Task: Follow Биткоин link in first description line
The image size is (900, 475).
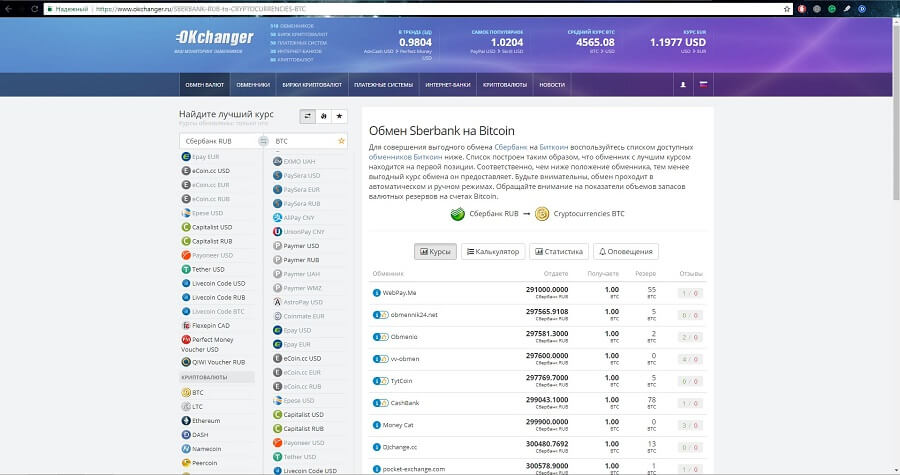Action: click(554, 147)
